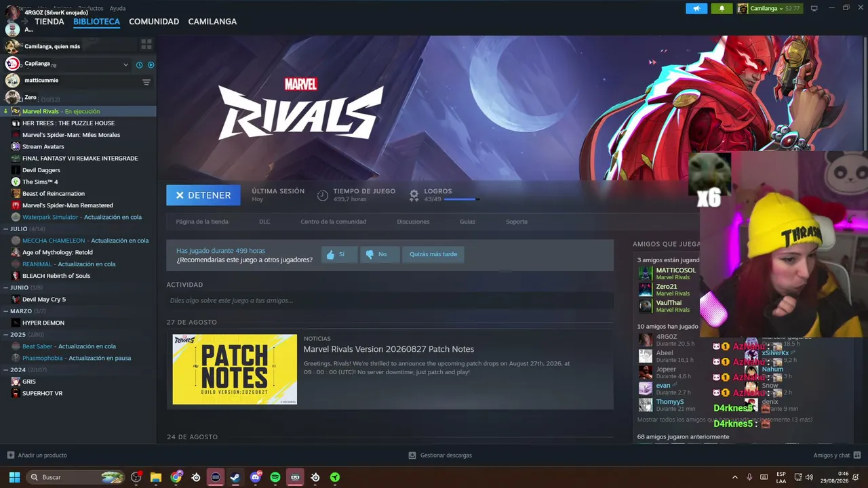The image size is (868, 488).
Task: Click Añadir un producto
Action: tap(37, 455)
